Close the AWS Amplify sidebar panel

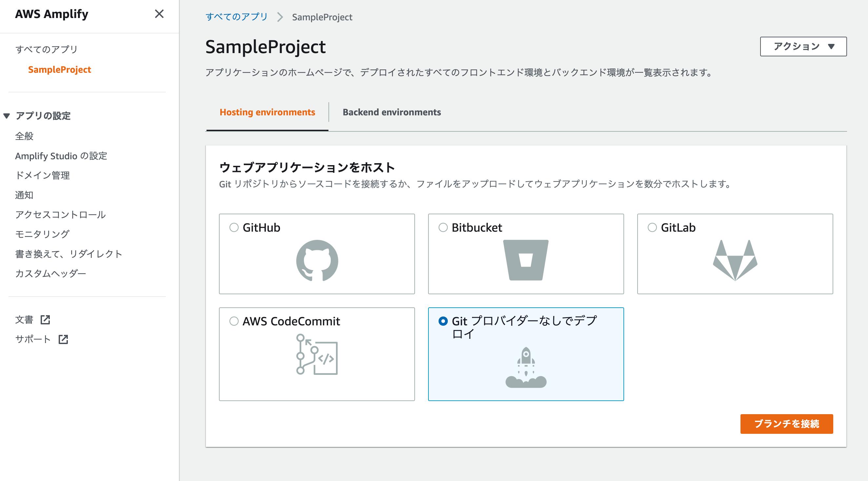159,14
